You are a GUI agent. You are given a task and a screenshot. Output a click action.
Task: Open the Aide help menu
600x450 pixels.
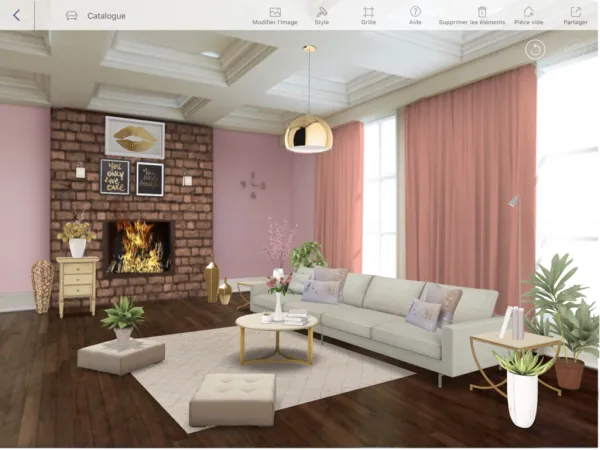pos(415,15)
